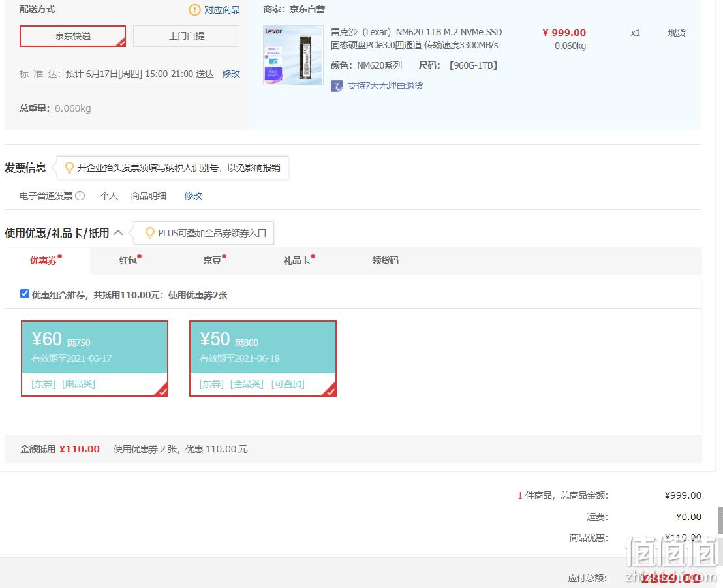The height and width of the screenshot is (588, 723).
Task: Deselect the ¥60 满750 coupon
Action: point(95,358)
